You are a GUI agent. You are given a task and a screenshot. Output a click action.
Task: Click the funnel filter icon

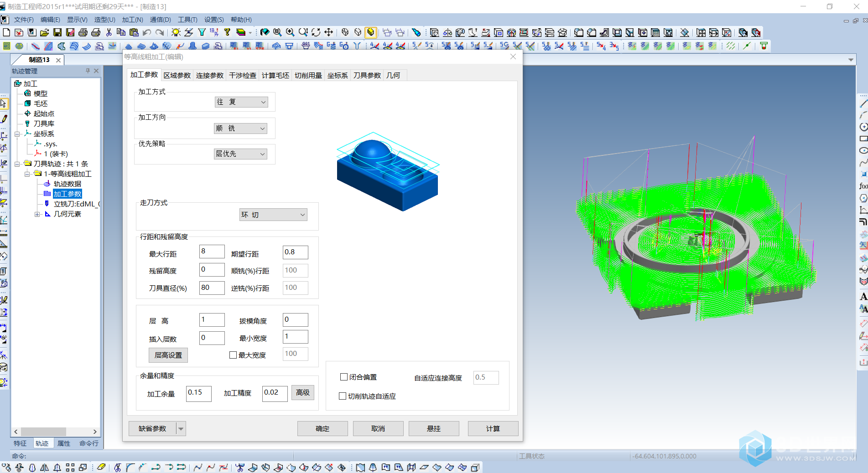202,32
